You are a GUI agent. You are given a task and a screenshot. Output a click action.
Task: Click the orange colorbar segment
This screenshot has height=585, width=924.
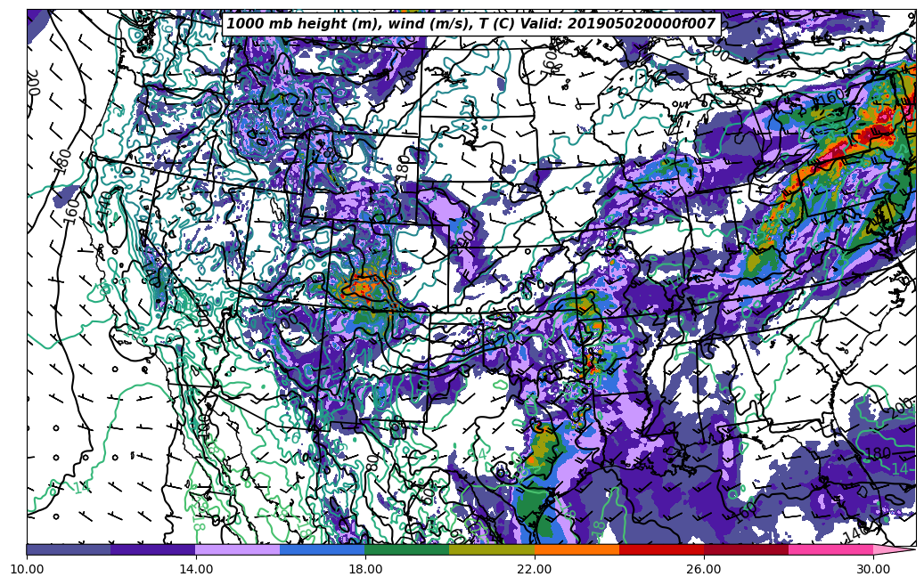[x=576, y=549]
